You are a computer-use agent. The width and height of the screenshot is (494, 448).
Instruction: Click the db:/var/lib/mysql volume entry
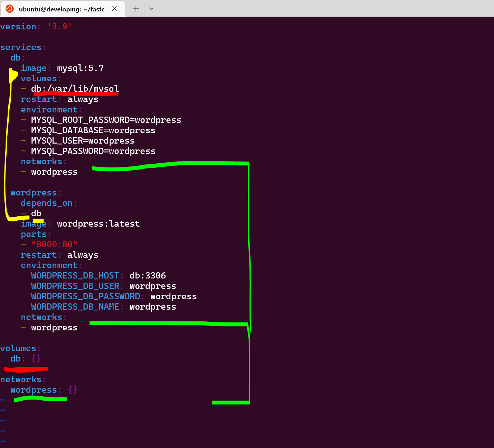click(x=75, y=89)
